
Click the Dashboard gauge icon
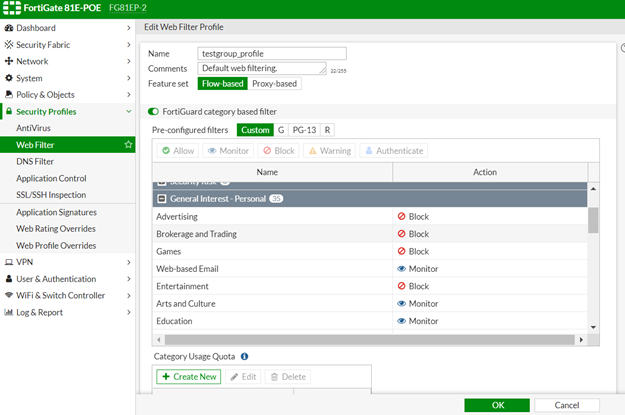9,28
